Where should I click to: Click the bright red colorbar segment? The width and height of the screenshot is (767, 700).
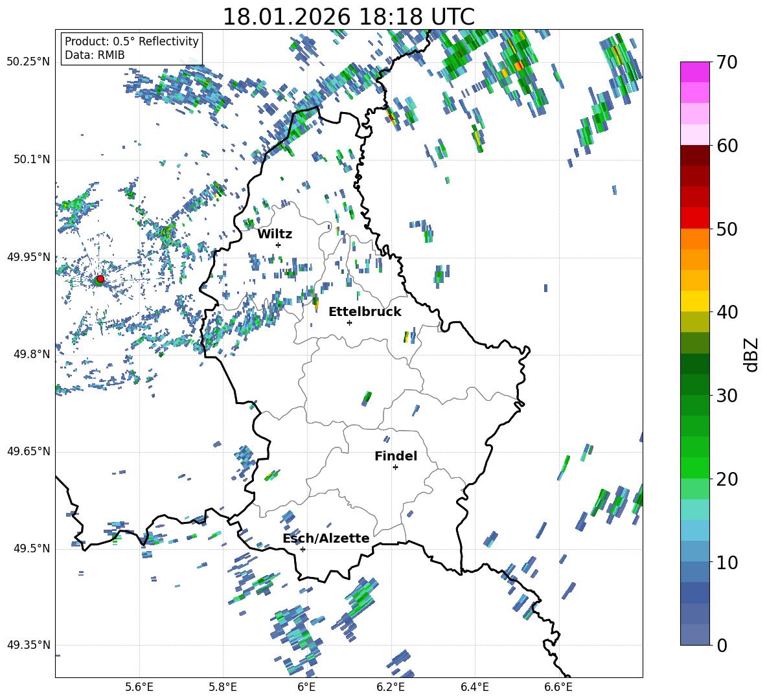click(x=695, y=218)
